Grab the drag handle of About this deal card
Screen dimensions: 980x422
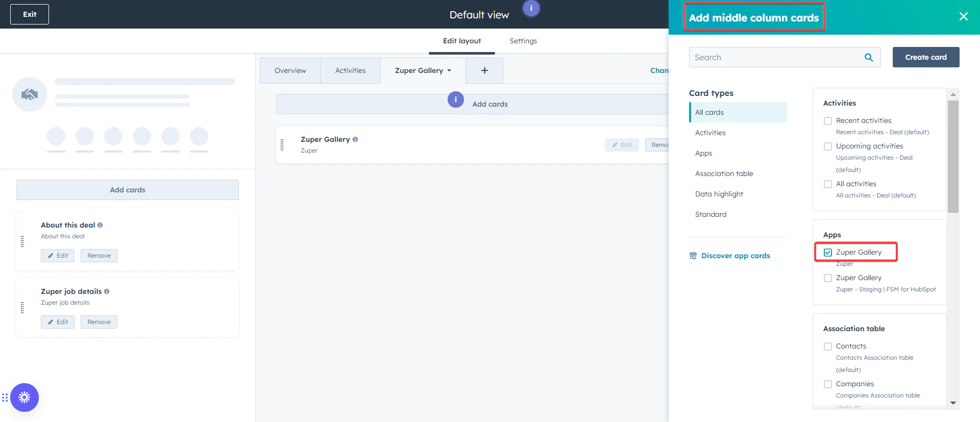point(22,241)
